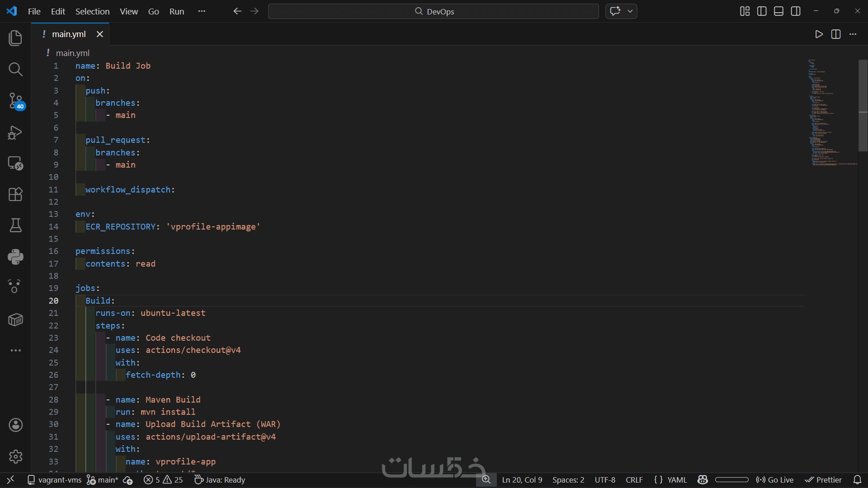
Task: Click the DevOps command center search box
Action: pyautogui.click(x=433, y=11)
